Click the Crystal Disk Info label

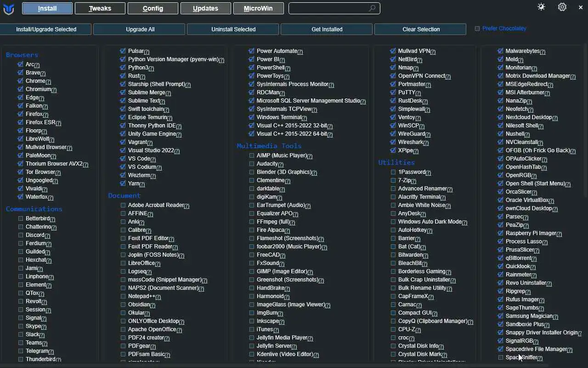[418, 346]
